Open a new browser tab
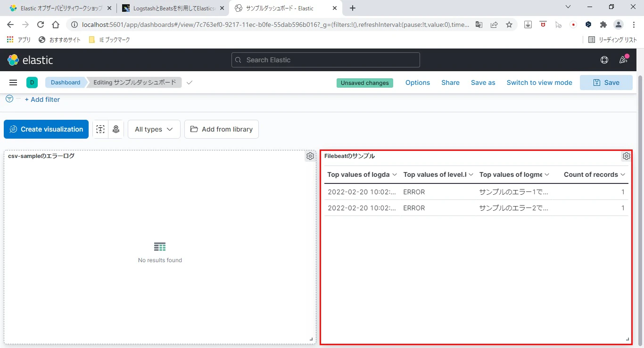Screen dimensions: 644x348 [x=353, y=8]
